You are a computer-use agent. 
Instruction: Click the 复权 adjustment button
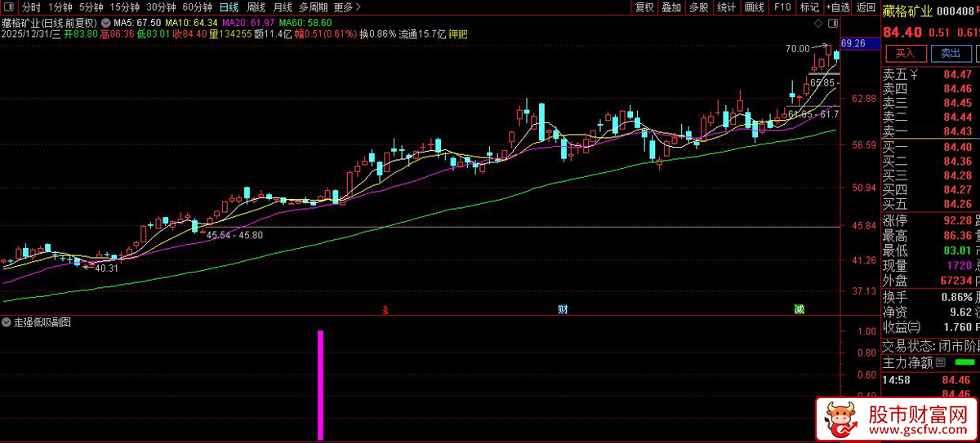(644, 7)
